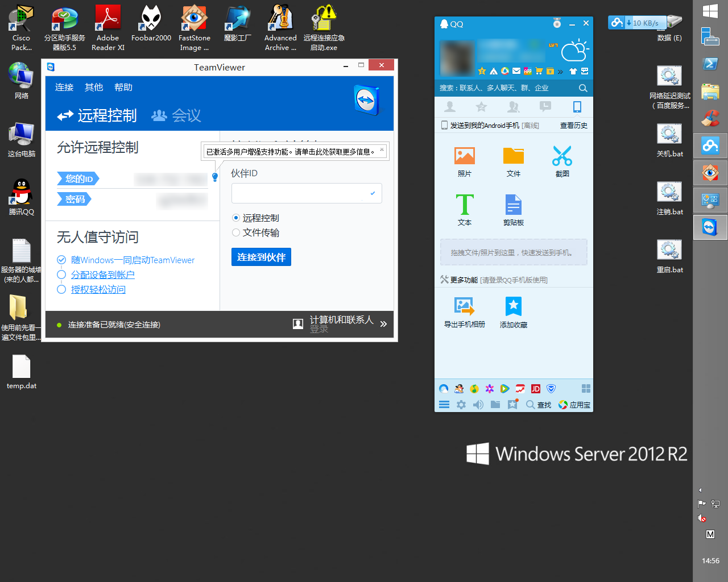Open QQ system settings gear icon
The height and width of the screenshot is (582, 728).
[x=461, y=405]
